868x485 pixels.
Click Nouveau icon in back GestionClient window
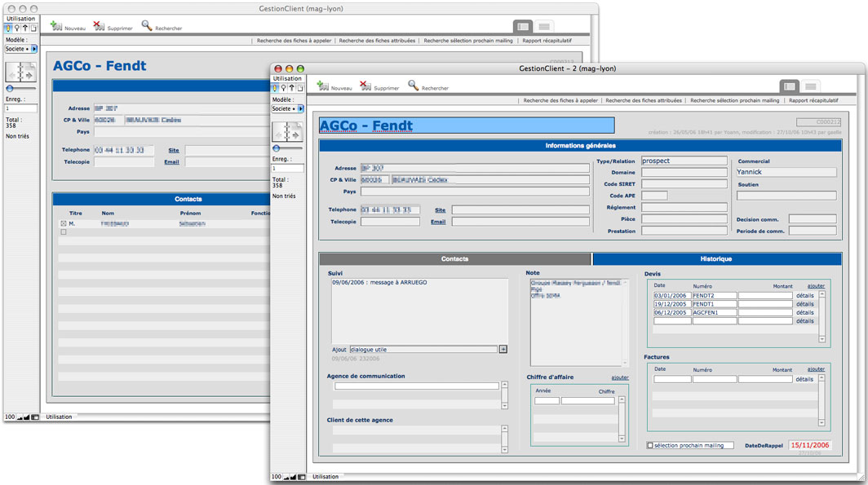pyautogui.click(x=56, y=25)
